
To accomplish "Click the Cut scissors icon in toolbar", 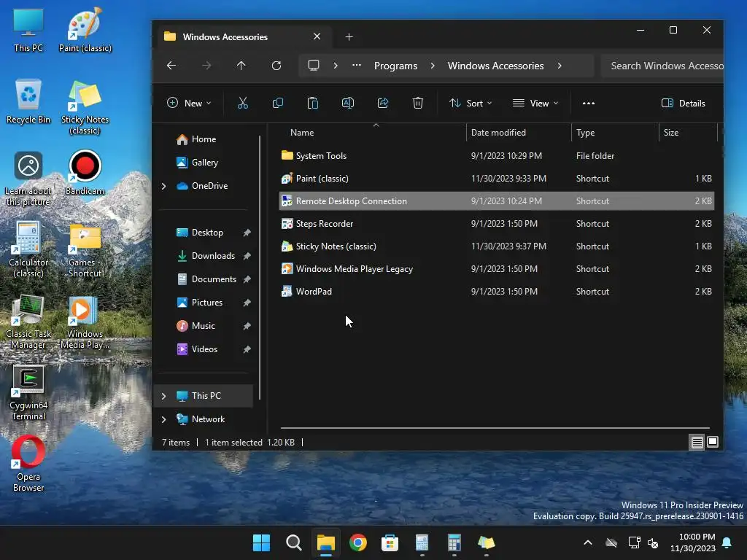I will pos(242,103).
